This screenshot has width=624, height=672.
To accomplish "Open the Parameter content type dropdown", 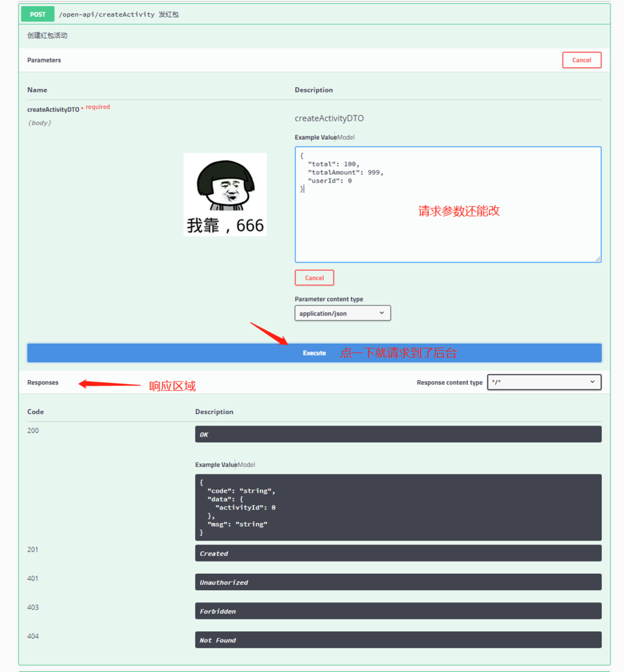I will (343, 313).
